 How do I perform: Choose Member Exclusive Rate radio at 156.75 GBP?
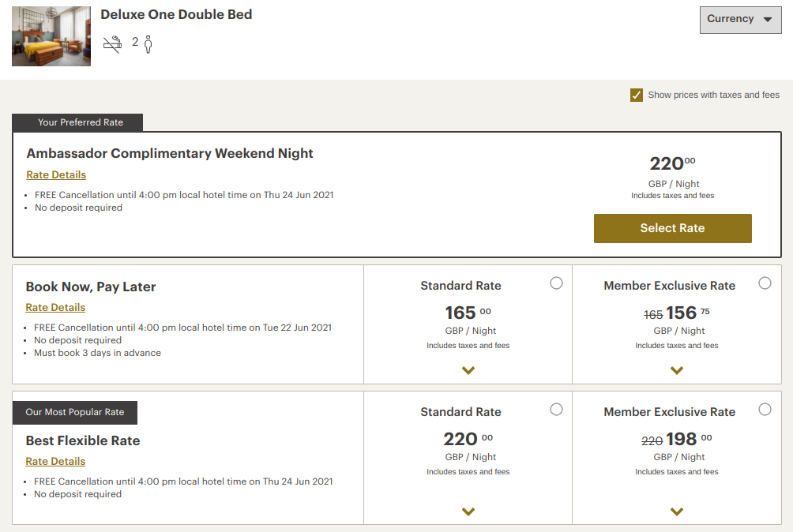click(765, 283)
